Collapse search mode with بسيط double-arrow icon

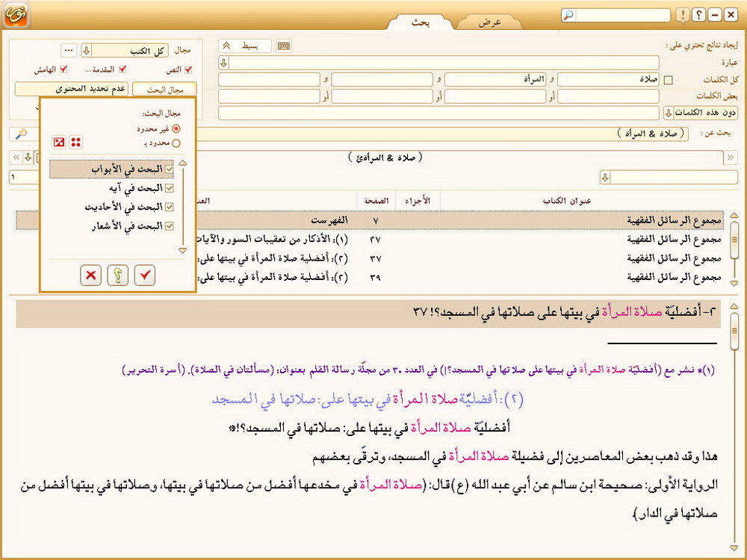[227, 46]
